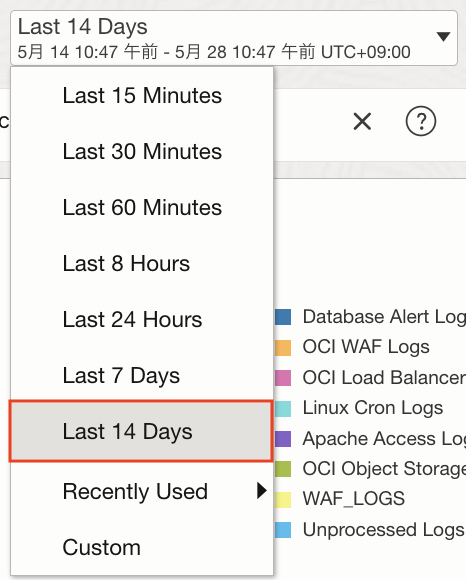Click the Linux Cron Logs teal swatch
Image resolution: width=466 pixels, height=580 pixels.
point(283,408)
